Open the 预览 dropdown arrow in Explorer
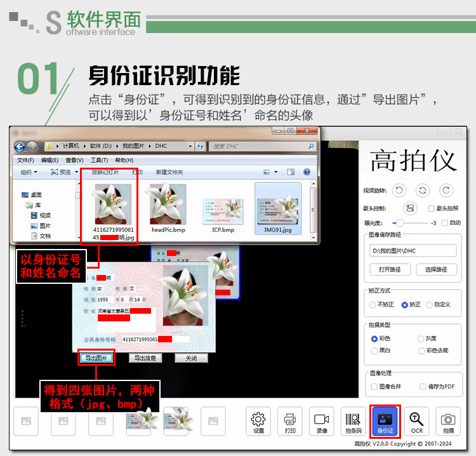The height and width of the screenshot is (456, 476). tap(77, 172)
